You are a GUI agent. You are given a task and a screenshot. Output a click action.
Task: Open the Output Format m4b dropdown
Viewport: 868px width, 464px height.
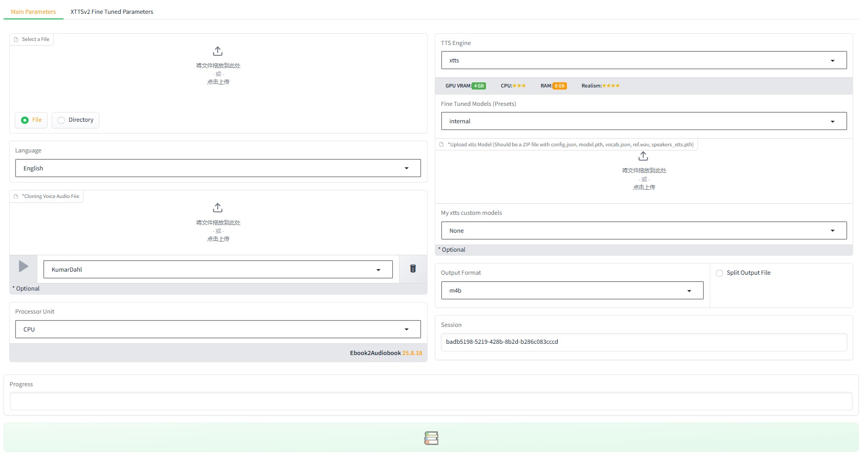tap(571, 291)
